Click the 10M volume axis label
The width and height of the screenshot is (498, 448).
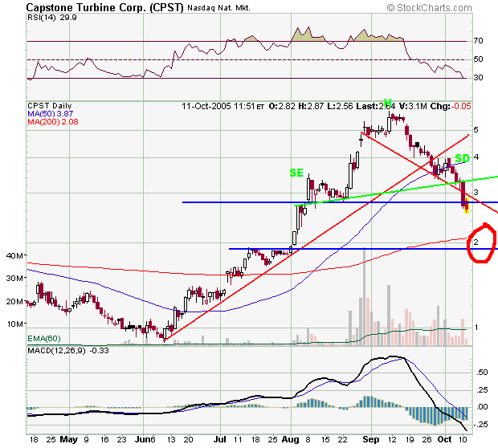point(14,324)
